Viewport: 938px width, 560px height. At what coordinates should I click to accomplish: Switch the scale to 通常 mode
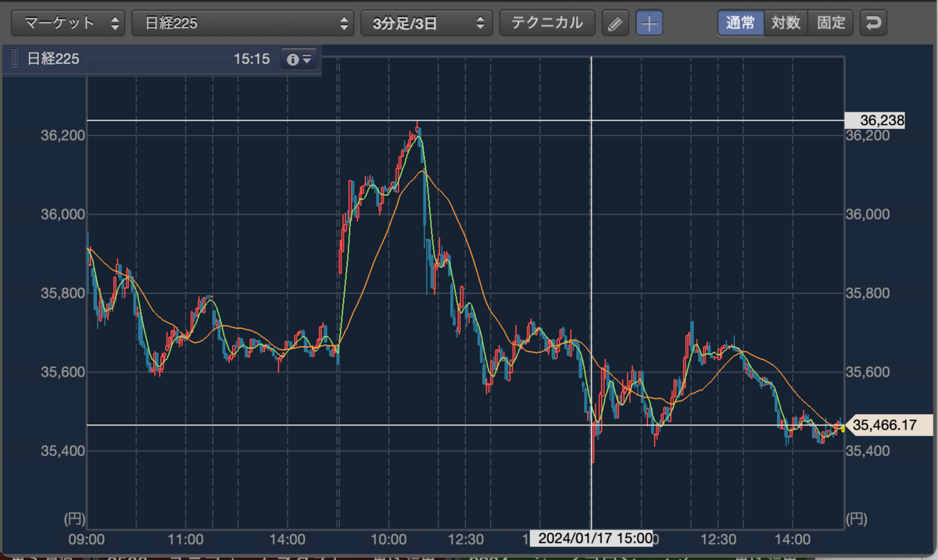(x=740, y=23)
